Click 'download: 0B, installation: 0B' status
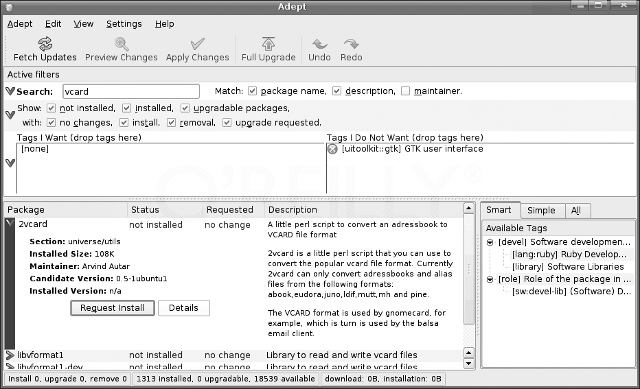This screenshot has height=389, width=640. click(x=383, y=379)
